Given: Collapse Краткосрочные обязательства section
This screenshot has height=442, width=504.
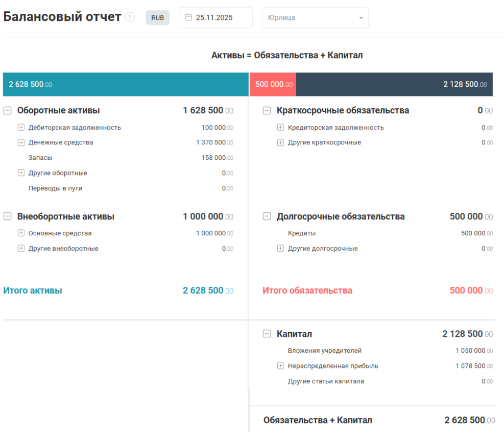Looking at the screenshot, I should [267, 110].
